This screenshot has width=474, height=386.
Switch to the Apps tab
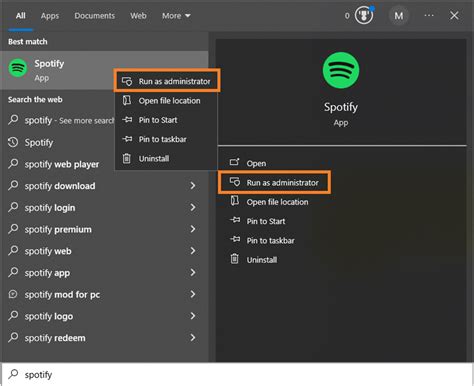click(50, 16)
